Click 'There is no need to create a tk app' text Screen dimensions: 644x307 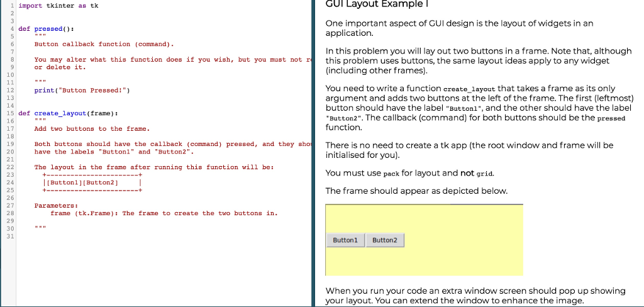(x=469, y=150)
